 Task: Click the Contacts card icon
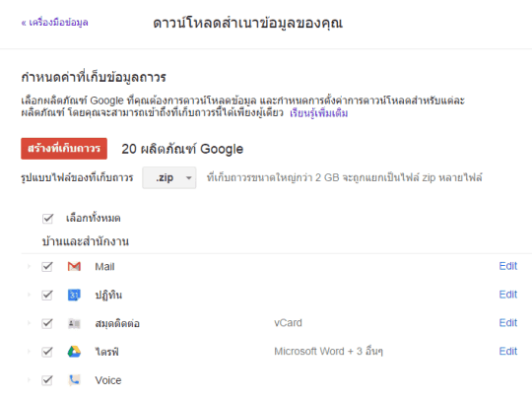click(x=74, y=324)
